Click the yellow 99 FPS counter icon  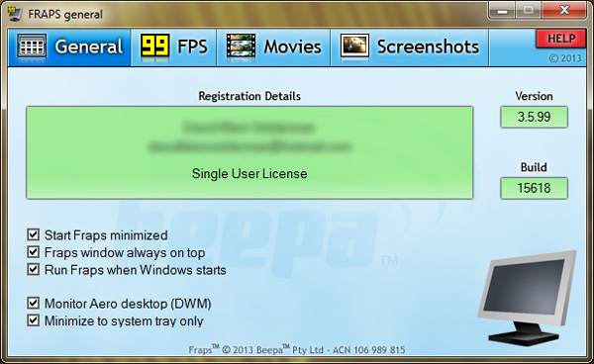(154, 45)
